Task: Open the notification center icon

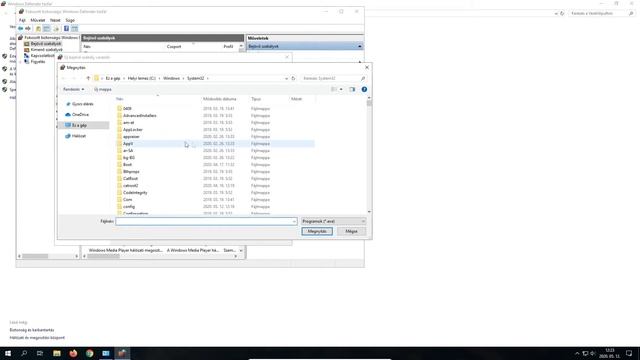Action: pyautogui.click(x=629, y=353)
